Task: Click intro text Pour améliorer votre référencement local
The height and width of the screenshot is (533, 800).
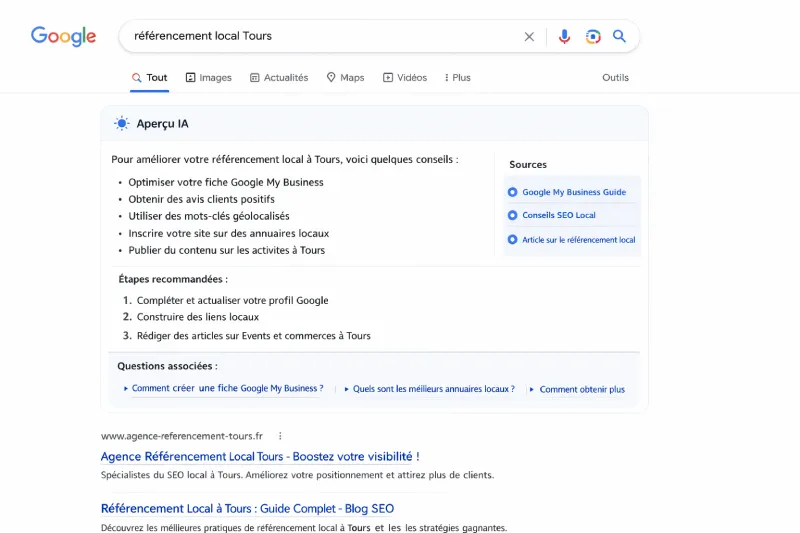Action: click(x=285, y=159)
